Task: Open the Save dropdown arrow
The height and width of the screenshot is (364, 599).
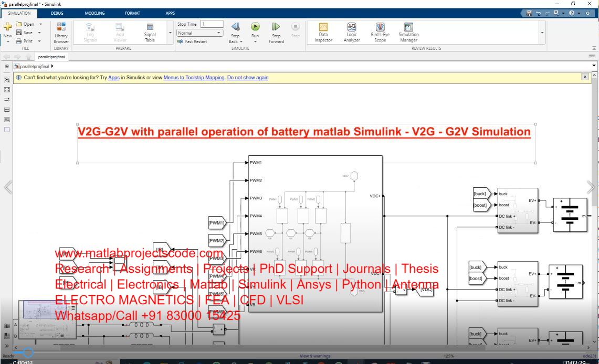Action: click(39, 33)
